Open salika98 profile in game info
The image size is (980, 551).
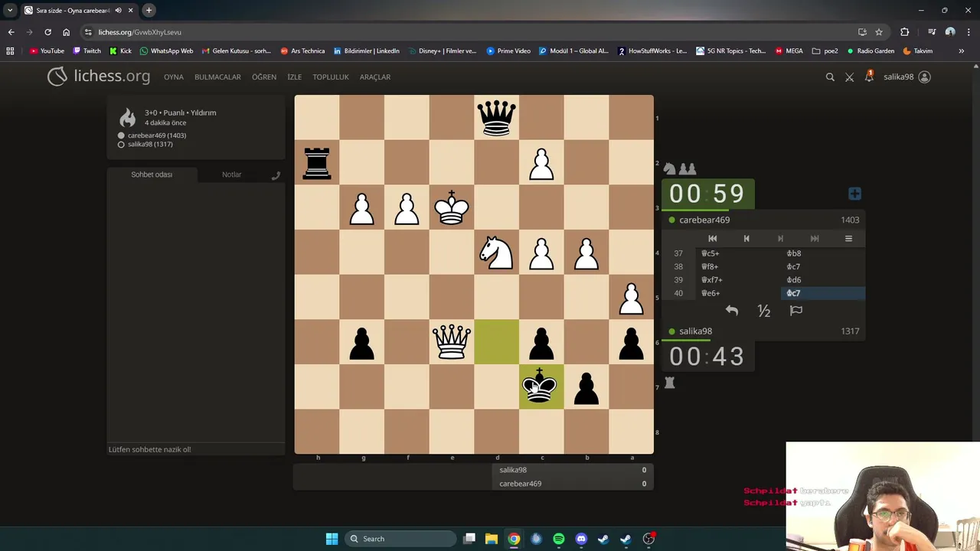pyautogui.click(x=150, y=144)
